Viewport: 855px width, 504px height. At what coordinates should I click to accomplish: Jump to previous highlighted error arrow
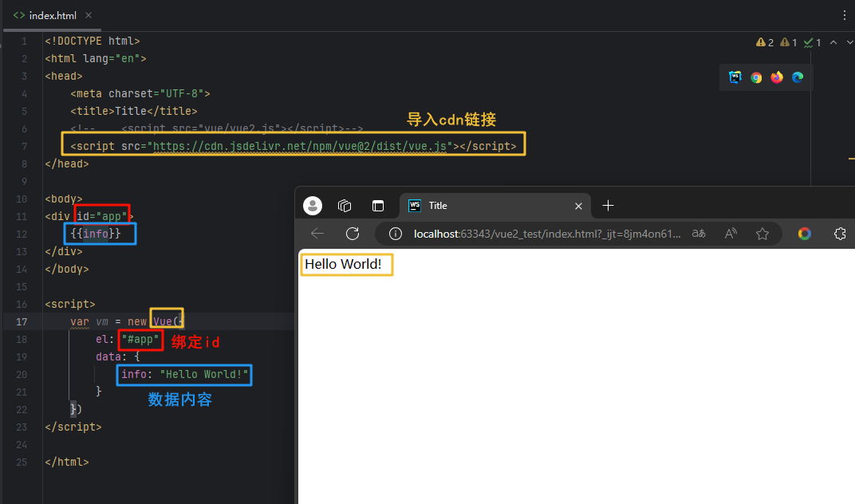[833, 42]
